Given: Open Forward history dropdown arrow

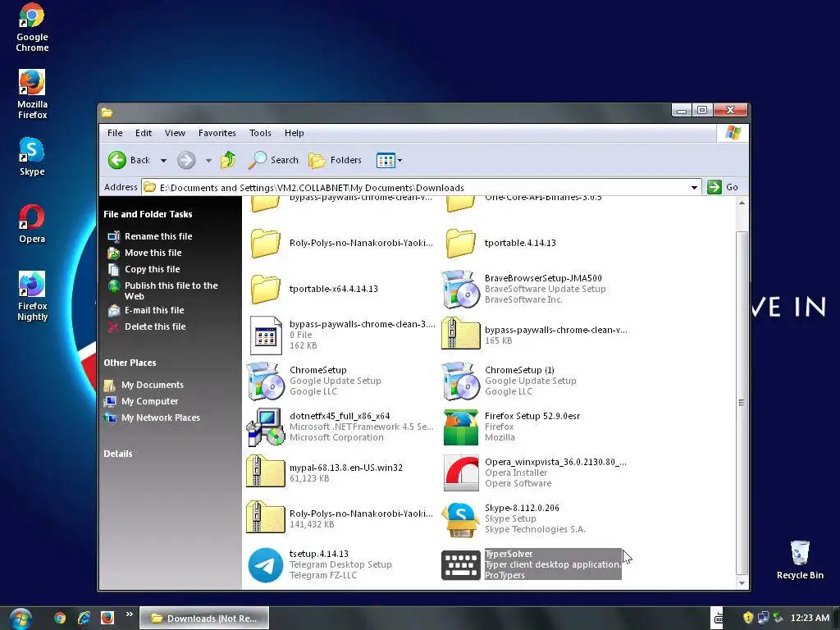Looking at the screenshot, I should (x=208, y=160).
